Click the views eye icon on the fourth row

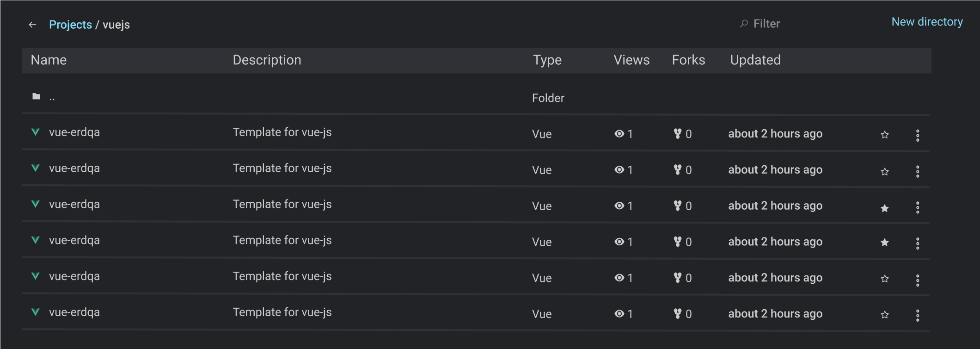coord(619,242)
